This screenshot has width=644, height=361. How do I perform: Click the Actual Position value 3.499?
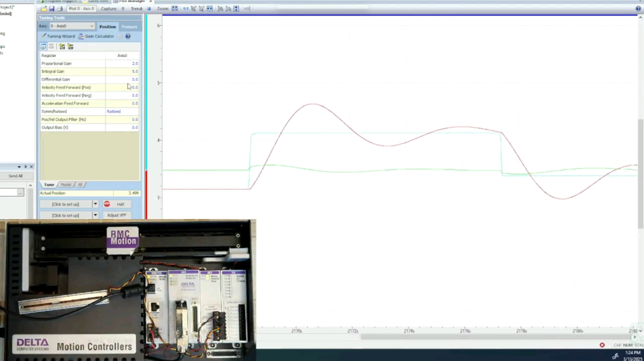(127, 193)
